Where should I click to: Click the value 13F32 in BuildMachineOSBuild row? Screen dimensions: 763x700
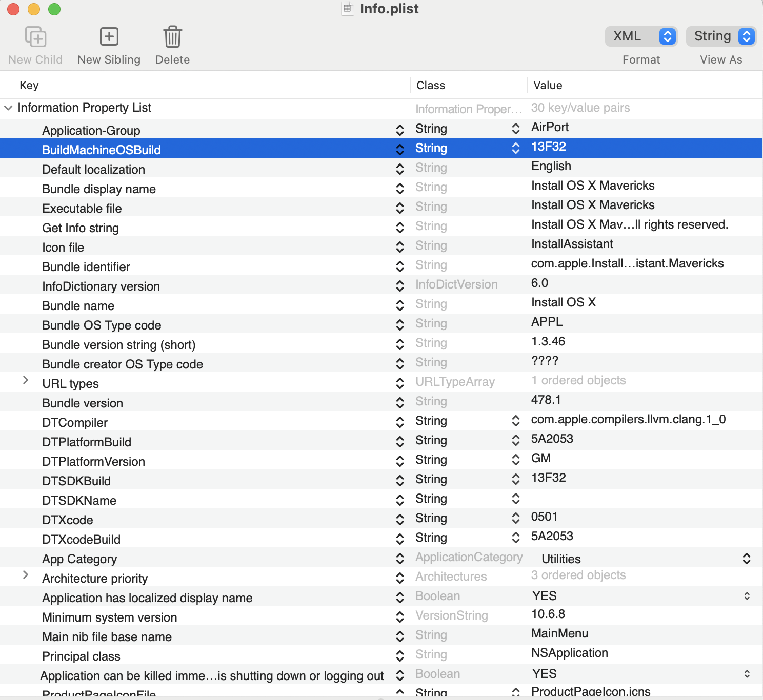[x=549, y=147]
